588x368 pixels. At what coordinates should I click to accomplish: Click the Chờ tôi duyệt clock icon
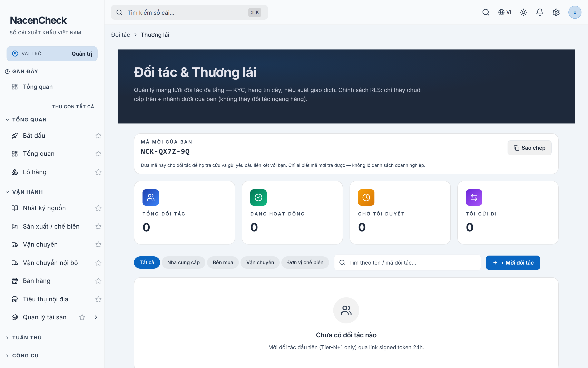pyautogui.click(x=366, y=197)
